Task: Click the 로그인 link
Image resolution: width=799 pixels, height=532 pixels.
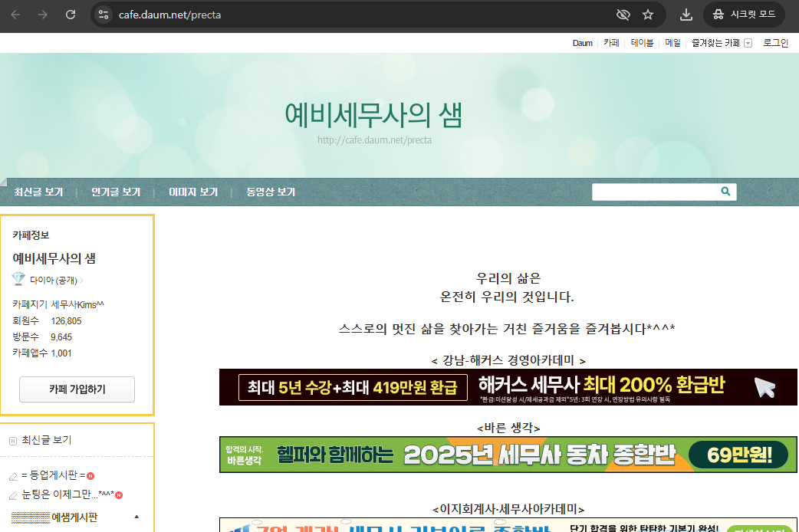Action: pyautogui.click(x=774, y=43)
